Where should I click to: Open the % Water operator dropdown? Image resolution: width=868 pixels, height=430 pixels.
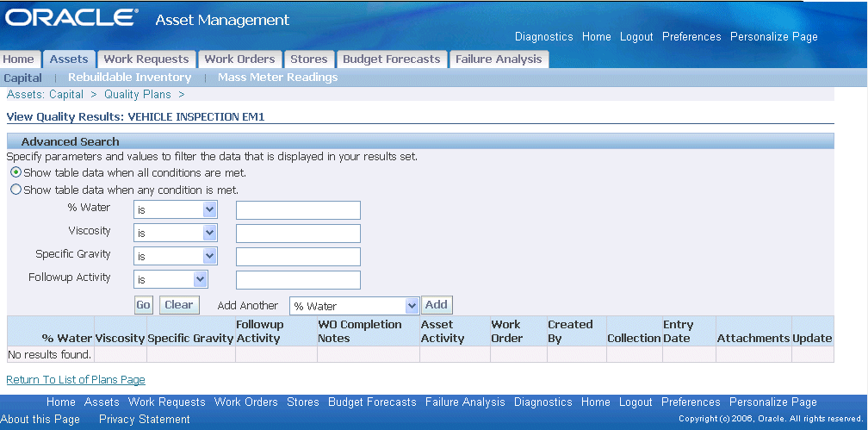pos(176,210)
